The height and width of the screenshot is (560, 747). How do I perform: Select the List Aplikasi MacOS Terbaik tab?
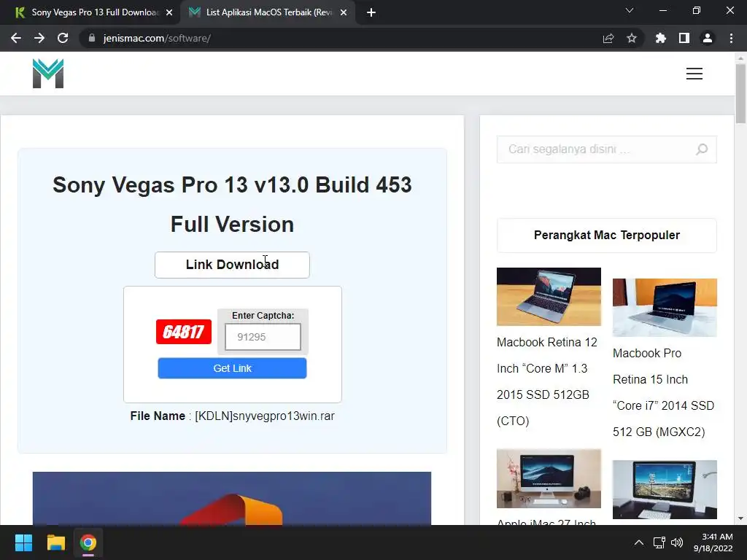coord(267,12)
